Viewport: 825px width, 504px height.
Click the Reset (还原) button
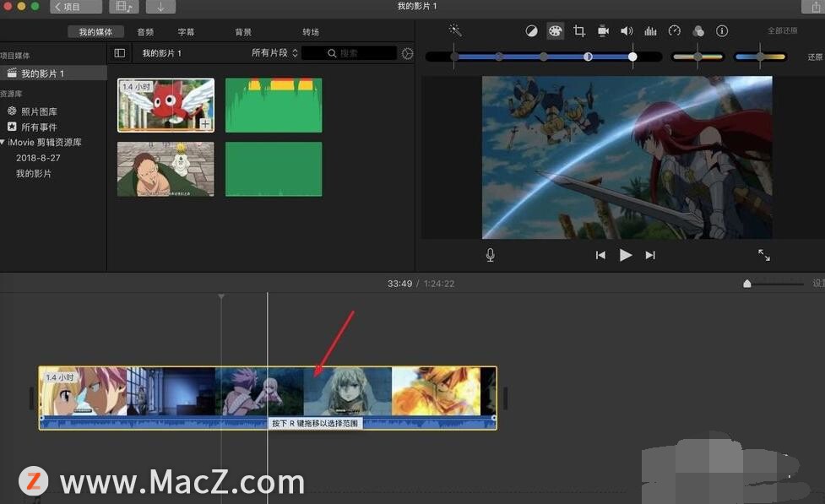(x=815, y=57)
